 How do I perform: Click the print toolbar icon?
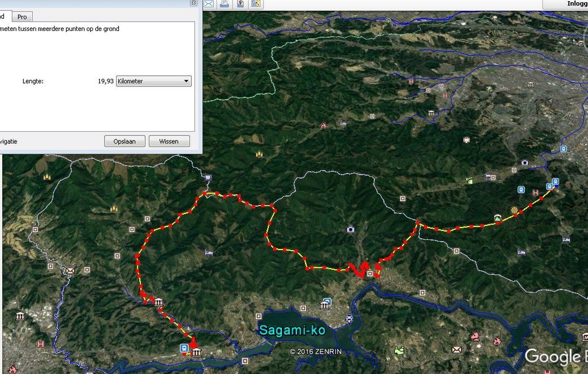pos(225,4)
